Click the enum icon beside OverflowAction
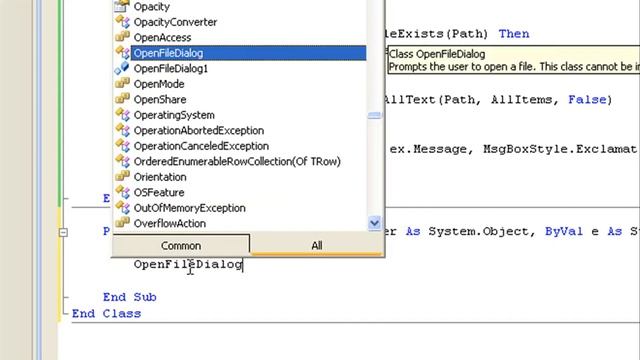This screenshot has width=640, height=360. [x=122, y=223]
